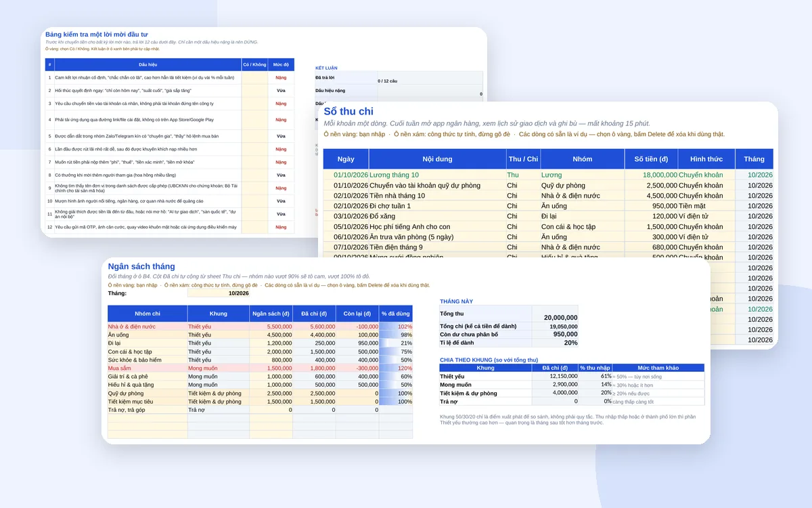Click the 'Mức độ' column header

click(x=281, y=65)
